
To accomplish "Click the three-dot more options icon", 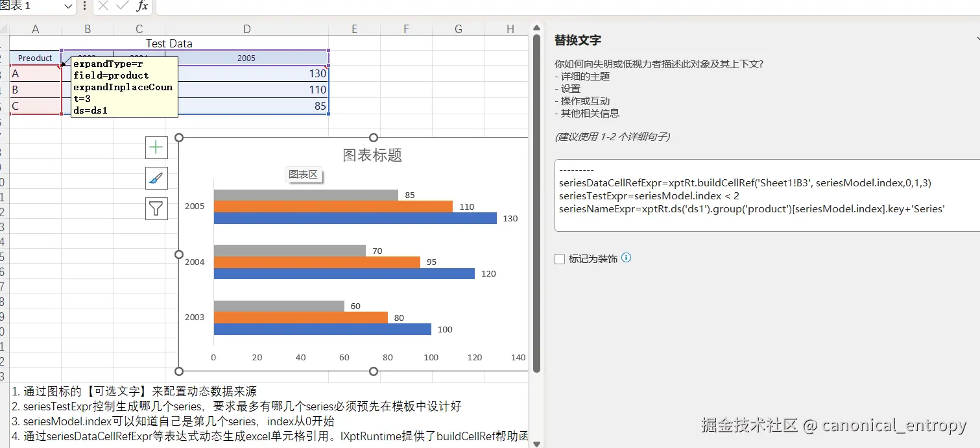I will 84,6.
